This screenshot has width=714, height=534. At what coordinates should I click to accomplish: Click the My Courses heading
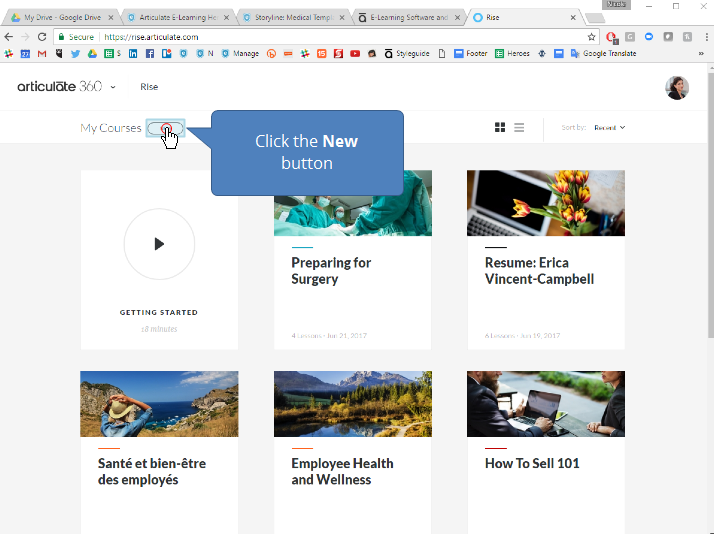tap(111, 128)
